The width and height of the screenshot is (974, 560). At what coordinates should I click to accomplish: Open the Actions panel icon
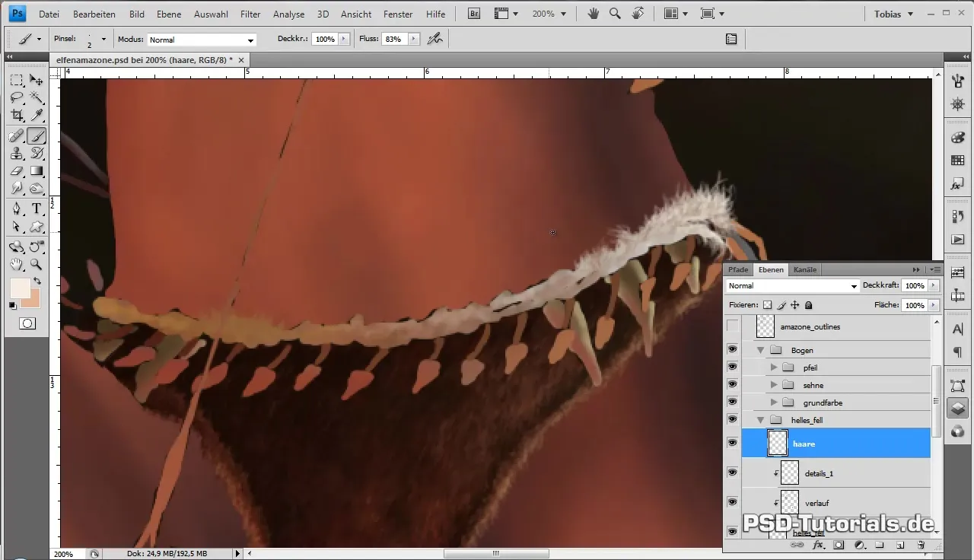958,240
